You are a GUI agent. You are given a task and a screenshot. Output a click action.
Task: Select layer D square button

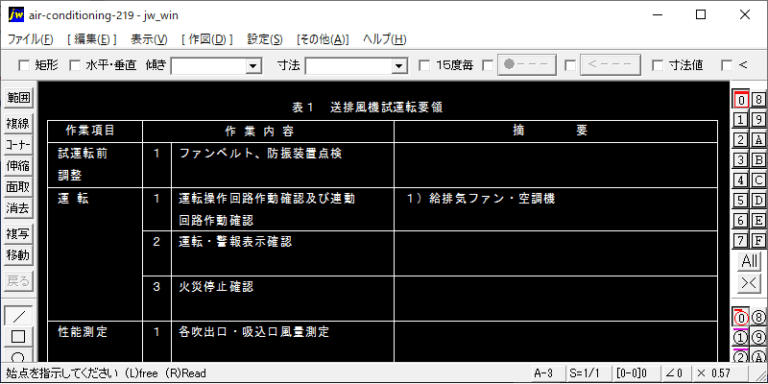pyautogui.click(x=759, y=200)
